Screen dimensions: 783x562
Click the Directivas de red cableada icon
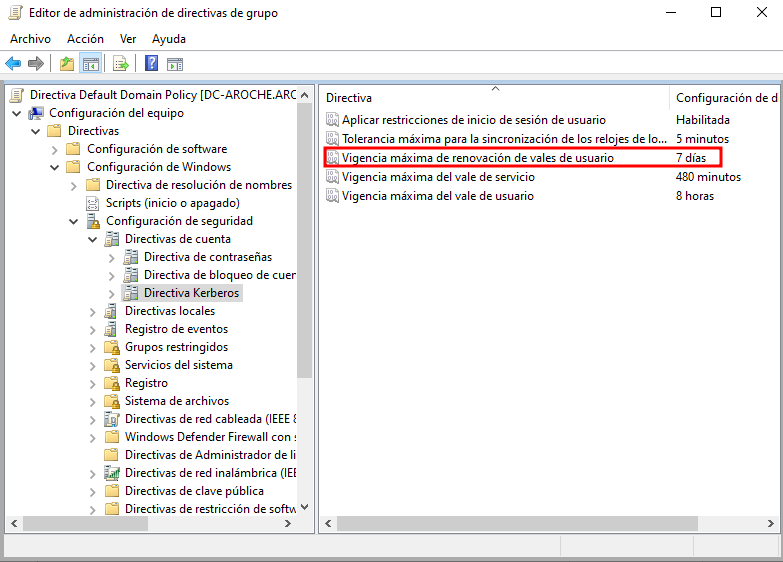112,419
